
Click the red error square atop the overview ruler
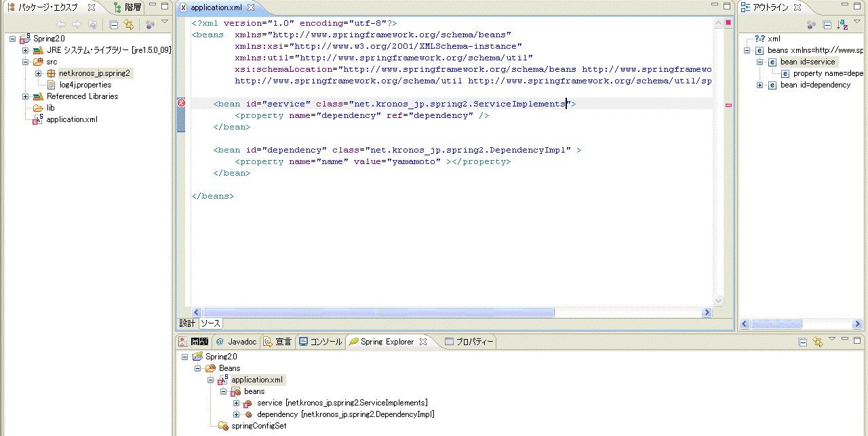point(728,22)
